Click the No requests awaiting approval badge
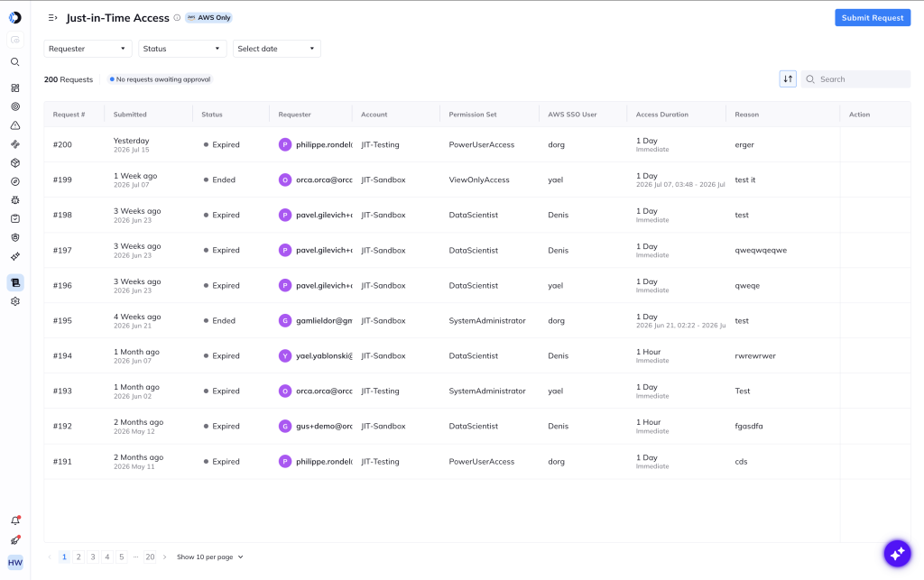The height and width of the screenshot is (580, 924). (x=161, y=79)
